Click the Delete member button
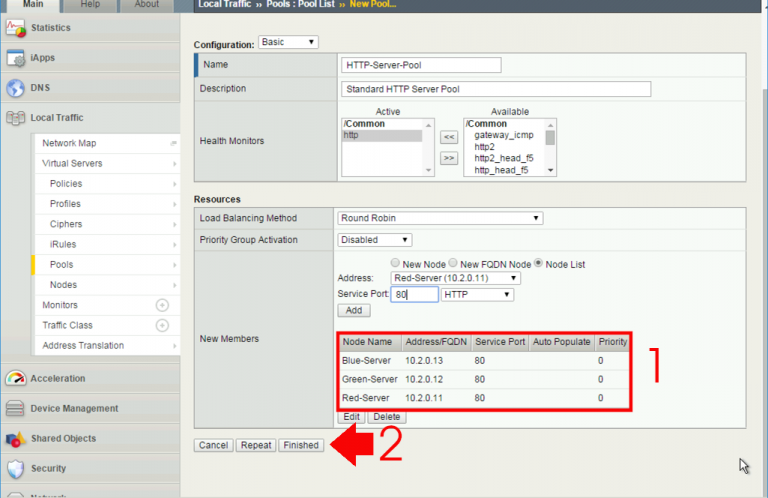 tap(386, 417)
